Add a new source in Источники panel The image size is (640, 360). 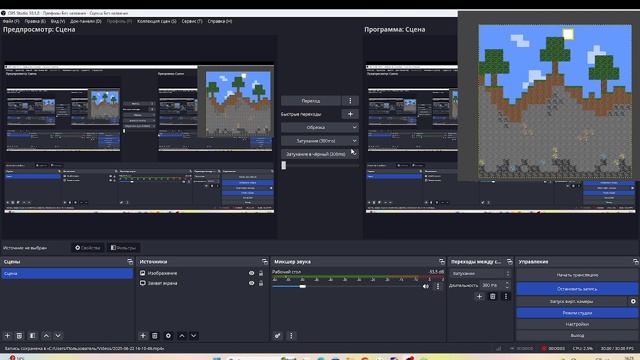click(143, 336)
